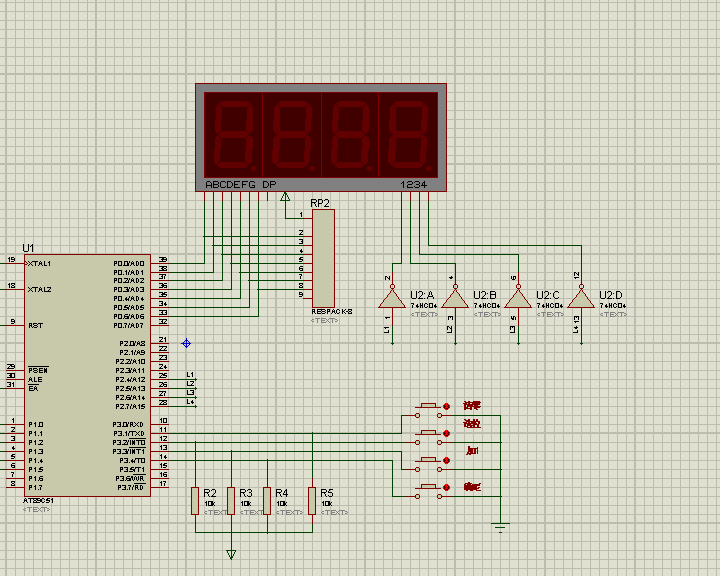Select the RP2 resistor pack body
The image size is (720, 576).
(323, 259)
